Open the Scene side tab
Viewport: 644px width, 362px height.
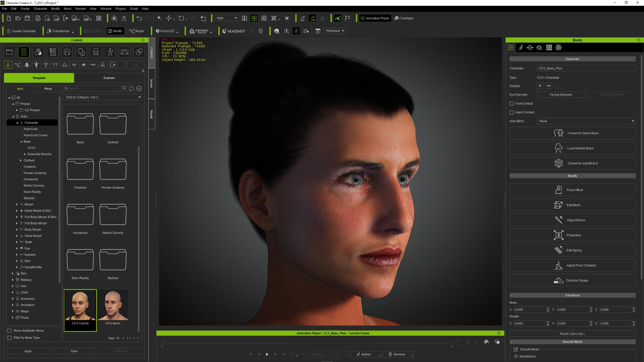(x=152, y=84)
